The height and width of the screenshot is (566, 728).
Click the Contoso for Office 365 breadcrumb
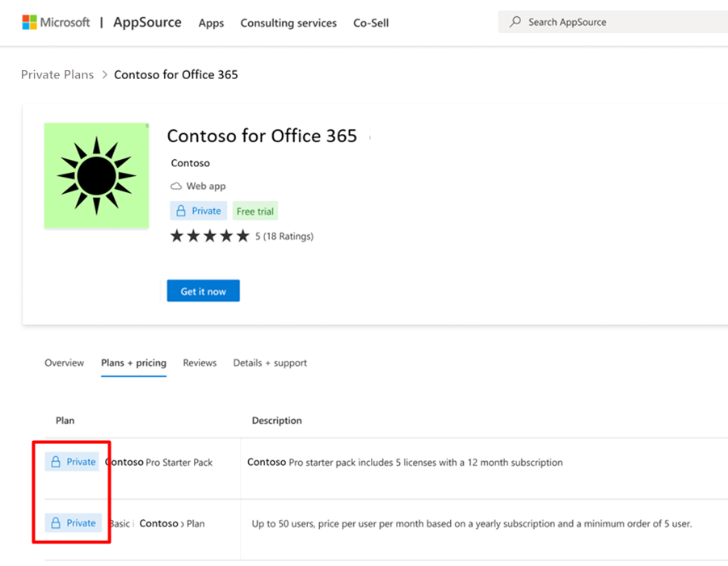tap(176, 75)
